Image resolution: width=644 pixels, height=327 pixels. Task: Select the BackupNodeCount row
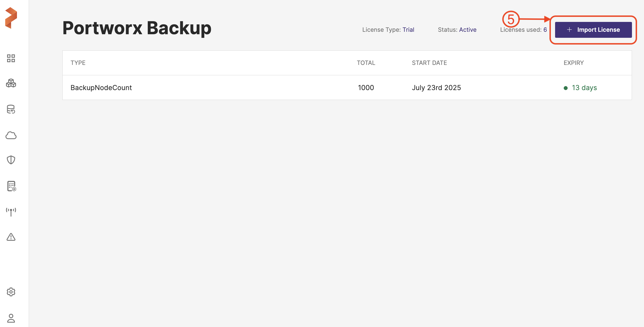pos(101,88)
